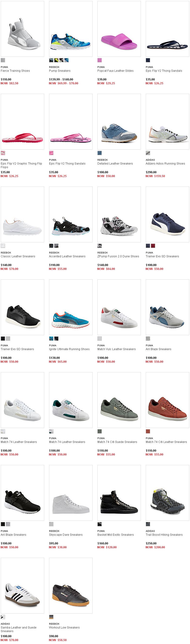
Task: Open the Ignite Ultimate Running Shoes picture
Action: tap(71, 307)
